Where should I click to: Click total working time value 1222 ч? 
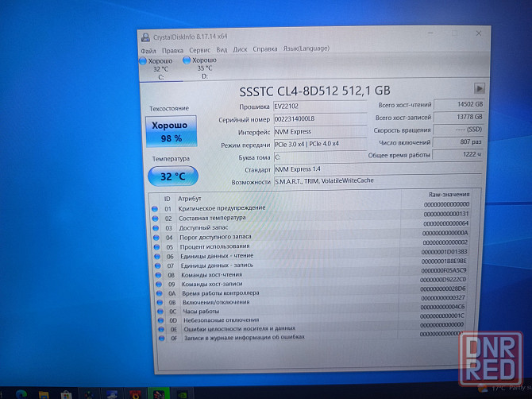(x=457, y=154)
